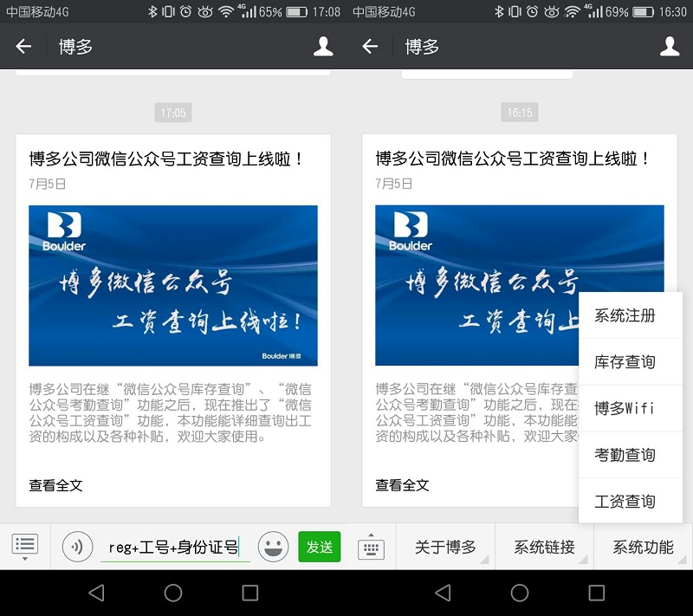Open profile icon in left chat header

coord(323,47)
